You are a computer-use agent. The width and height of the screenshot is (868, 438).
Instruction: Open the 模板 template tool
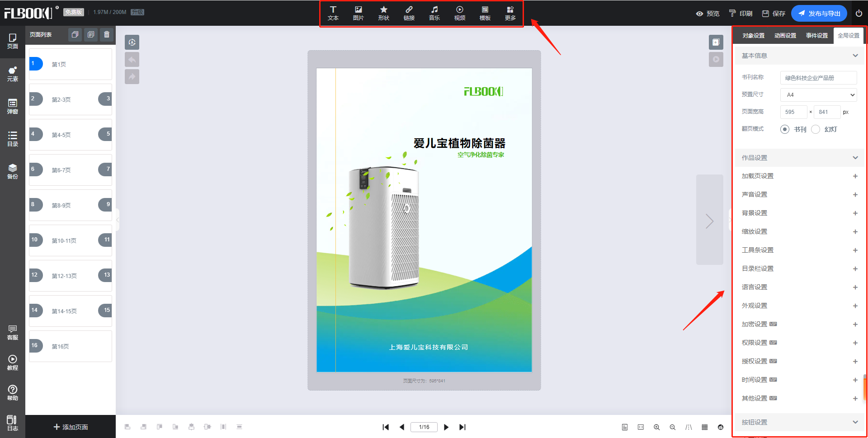coord(485,14)
